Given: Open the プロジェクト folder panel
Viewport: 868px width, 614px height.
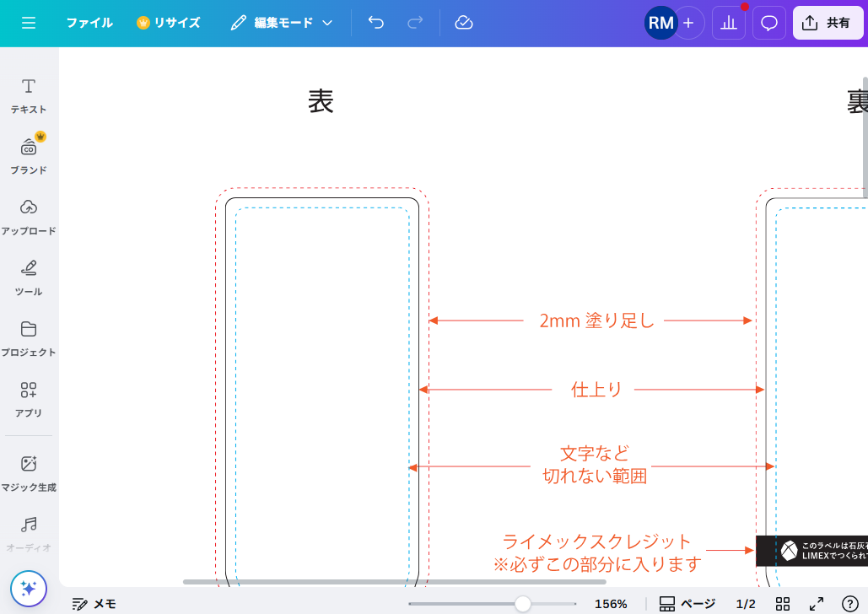Looking at the screenshot, I should point(29,338).
